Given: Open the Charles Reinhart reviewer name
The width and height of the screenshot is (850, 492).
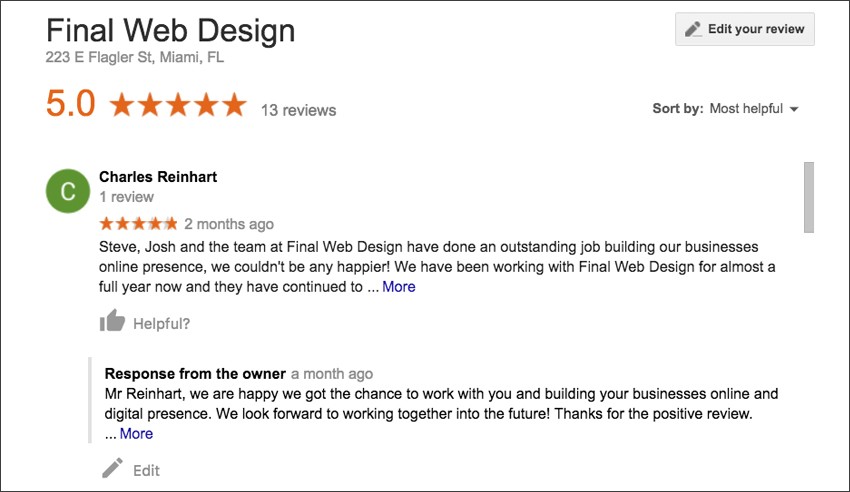Looking at the screenshot, I should pos(158,177).
